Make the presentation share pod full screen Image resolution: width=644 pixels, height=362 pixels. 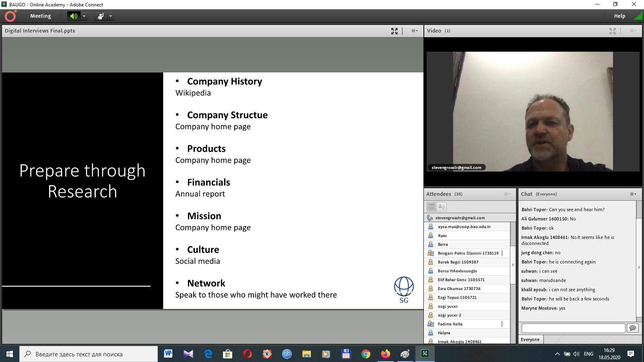[394, 31]
